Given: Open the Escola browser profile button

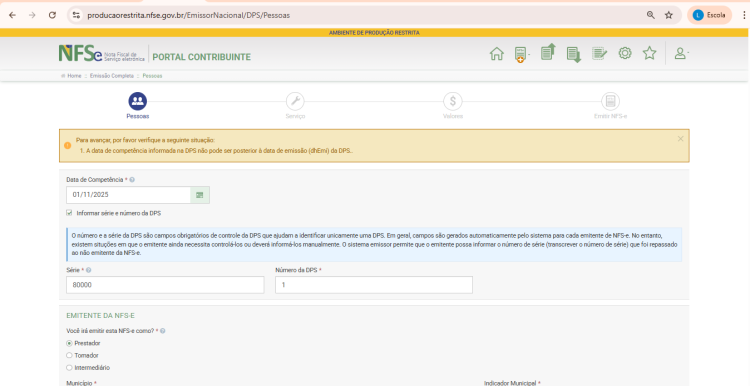Looking at the screenshot, I should (x=709, y=15).
